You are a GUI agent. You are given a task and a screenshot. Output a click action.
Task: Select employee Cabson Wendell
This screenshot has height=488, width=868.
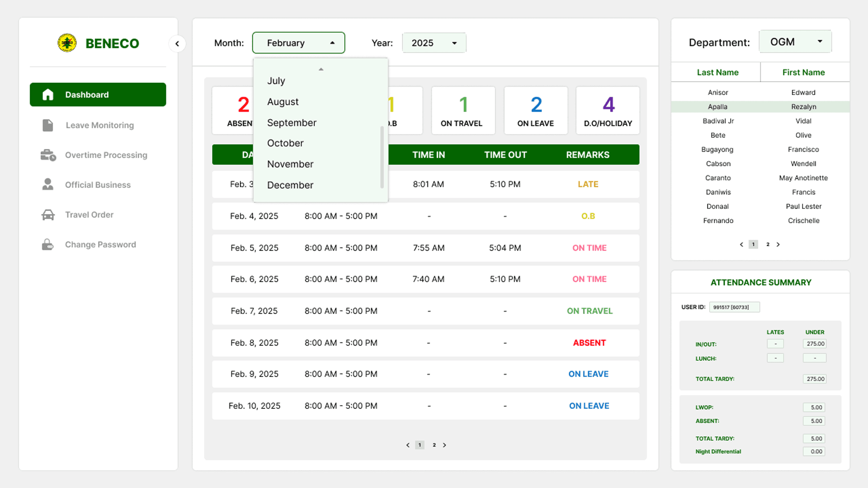(x=760, y=164)
